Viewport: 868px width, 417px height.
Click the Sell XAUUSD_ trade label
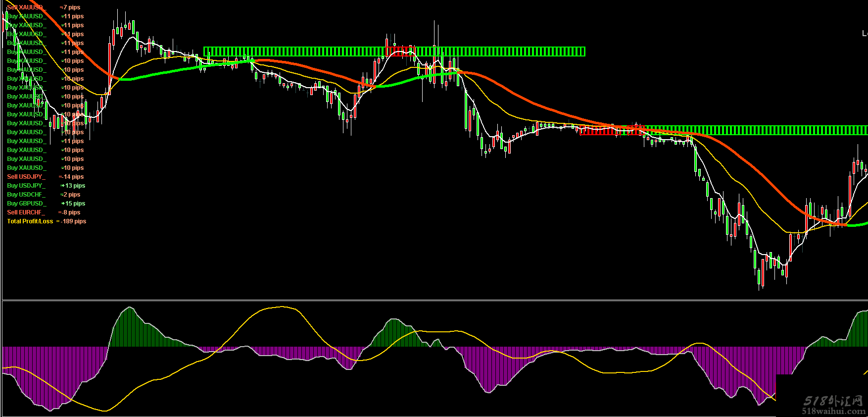26,7
